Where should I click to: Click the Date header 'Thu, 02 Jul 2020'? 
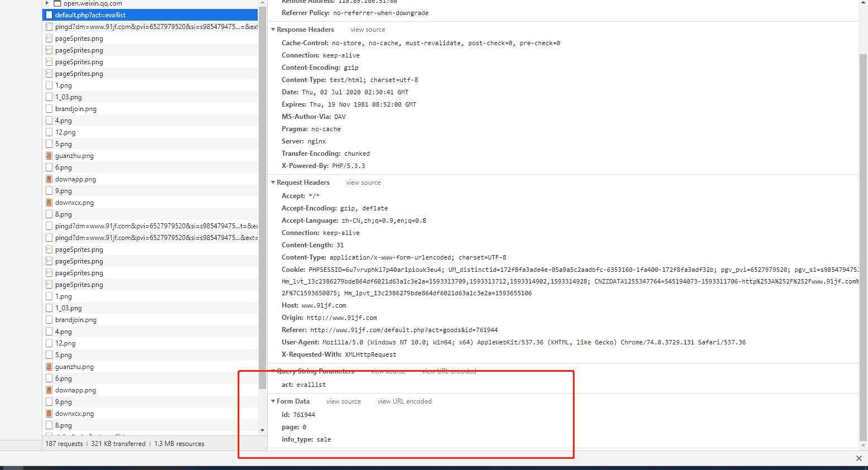[345, 92]
